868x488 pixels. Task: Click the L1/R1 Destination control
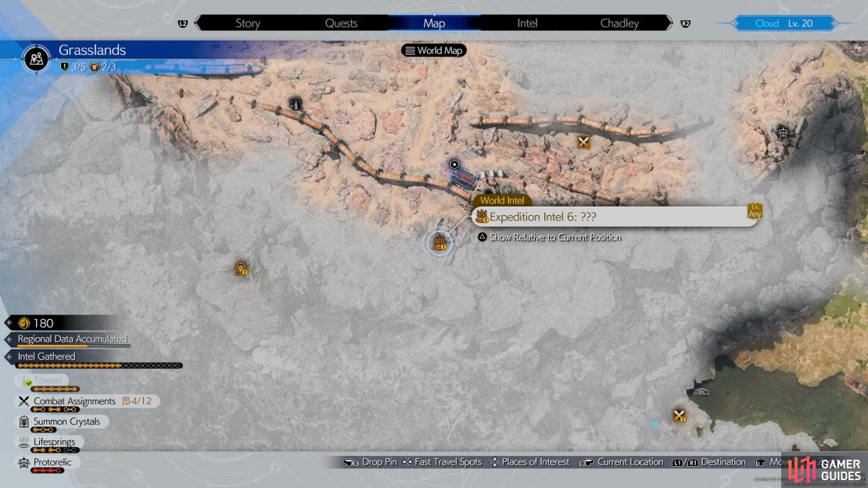pyautogui.click(x=709, y=462)
